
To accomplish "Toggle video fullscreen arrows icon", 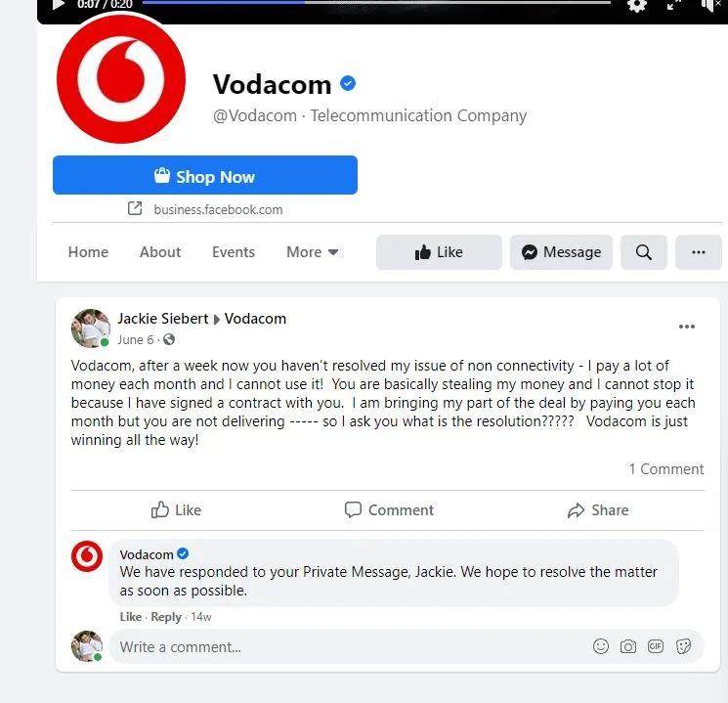I will [673, 5].
